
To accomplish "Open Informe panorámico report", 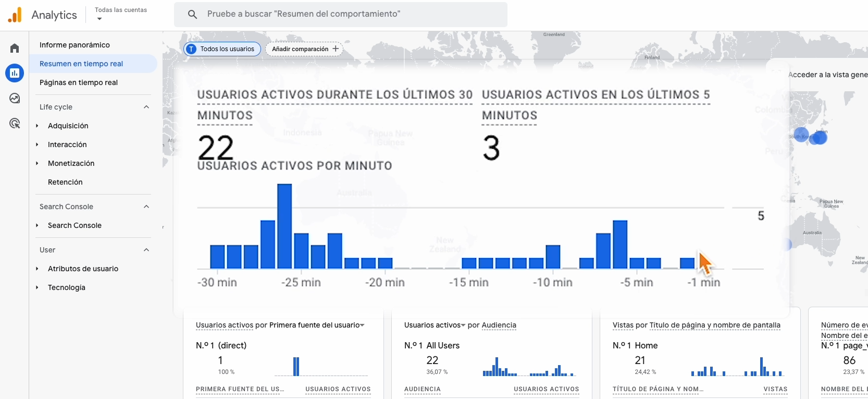I will (75, 45).
